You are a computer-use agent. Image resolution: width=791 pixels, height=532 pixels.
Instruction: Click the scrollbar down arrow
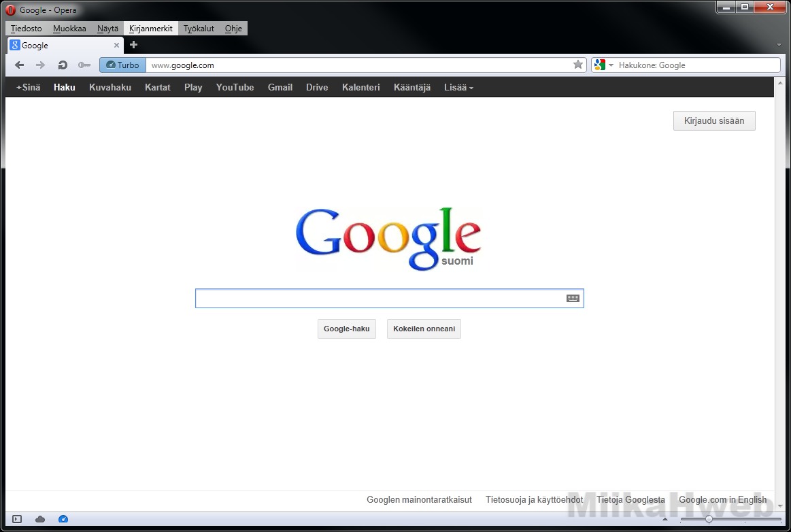[780, 505]
